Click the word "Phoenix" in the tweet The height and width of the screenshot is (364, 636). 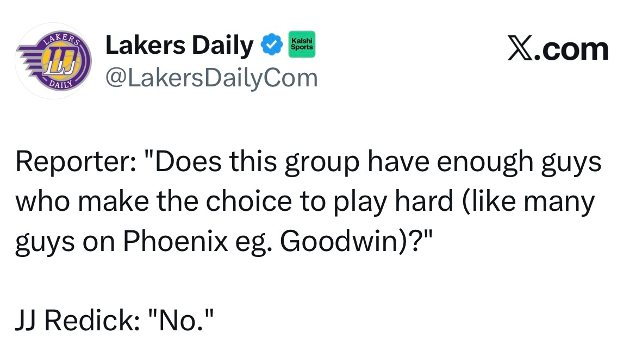pos(175,242)
